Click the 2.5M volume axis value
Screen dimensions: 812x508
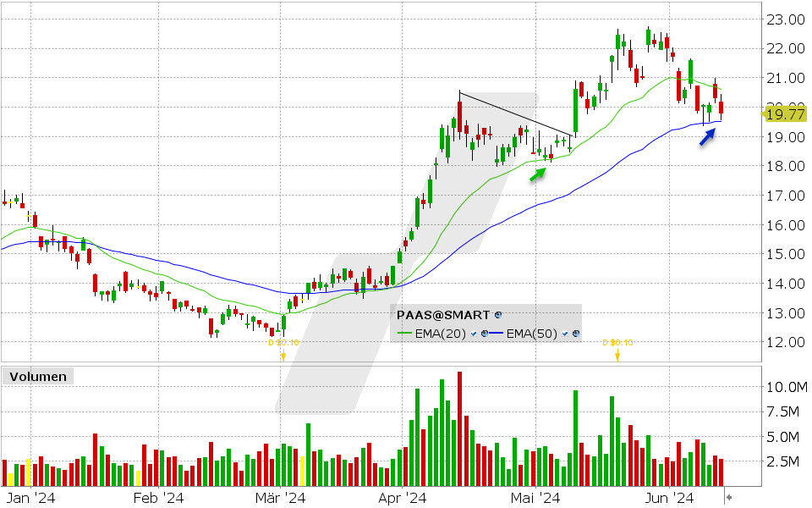coord(783,461)
